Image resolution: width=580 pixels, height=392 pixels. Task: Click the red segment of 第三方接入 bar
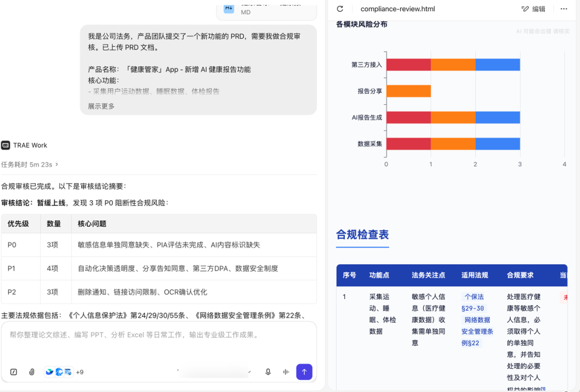(408, 65)
